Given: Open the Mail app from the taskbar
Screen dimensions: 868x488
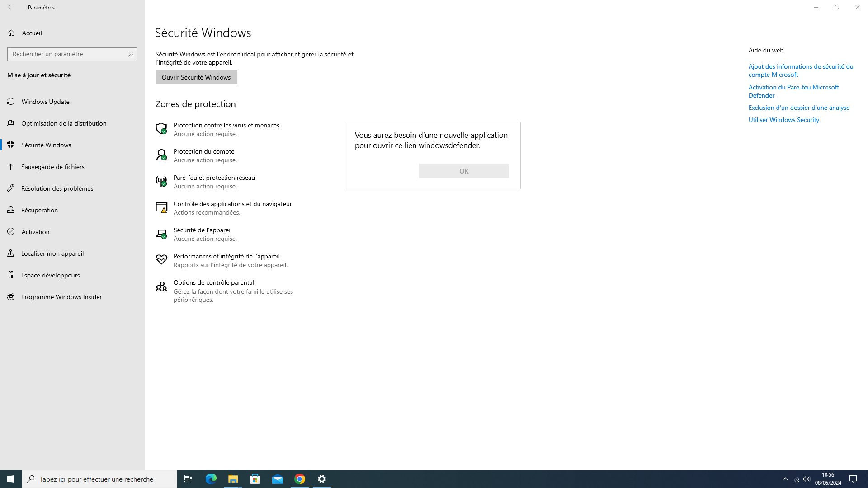Looking at the screenshot, I should pyautogui.click(x=278, y=479).
